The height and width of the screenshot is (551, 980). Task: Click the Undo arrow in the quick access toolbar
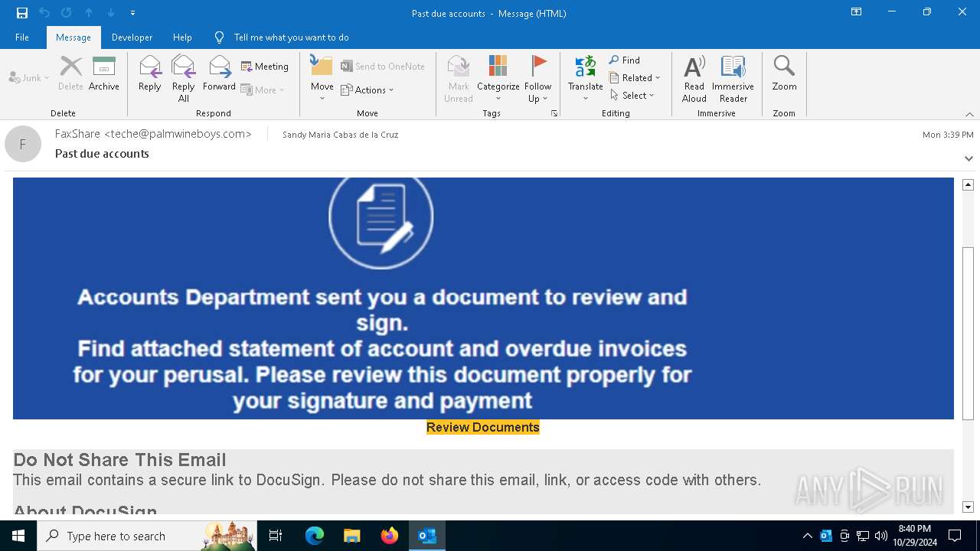coord(44,13)
